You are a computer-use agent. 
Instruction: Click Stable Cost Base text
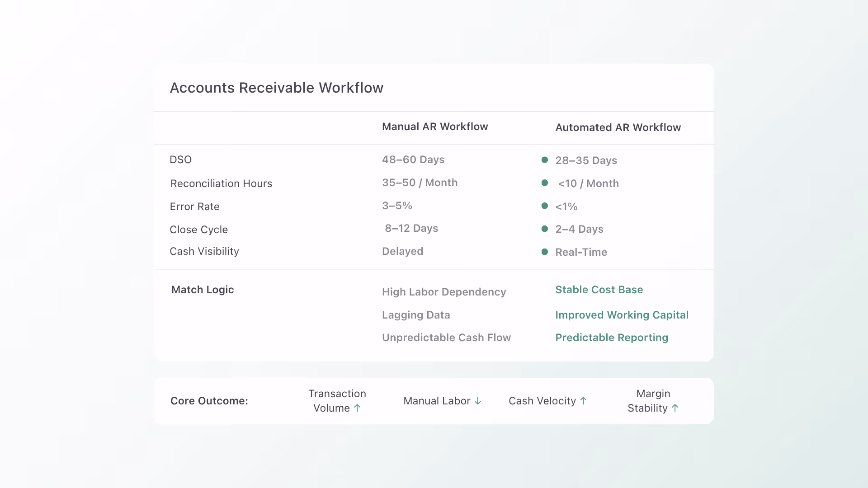coord(599,290)
